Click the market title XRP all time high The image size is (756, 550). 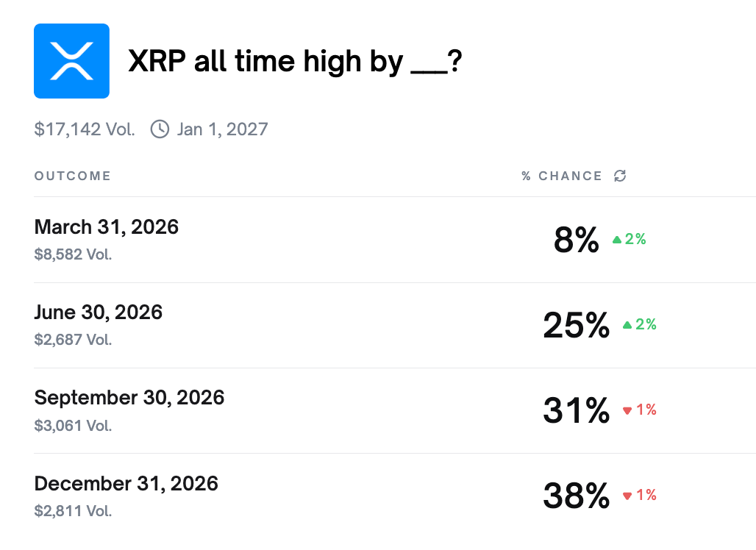295,61
